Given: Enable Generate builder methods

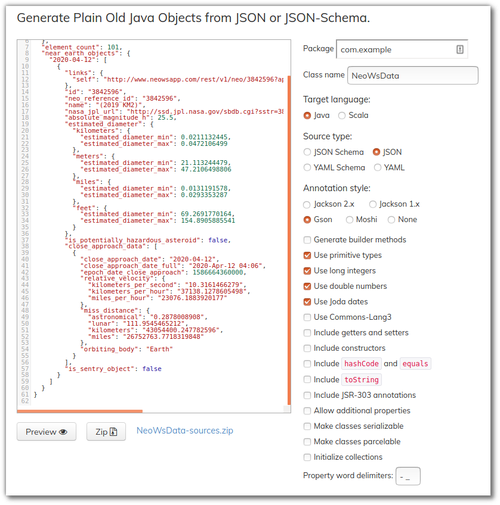Looking at the screenshot, I should (307, 240).
